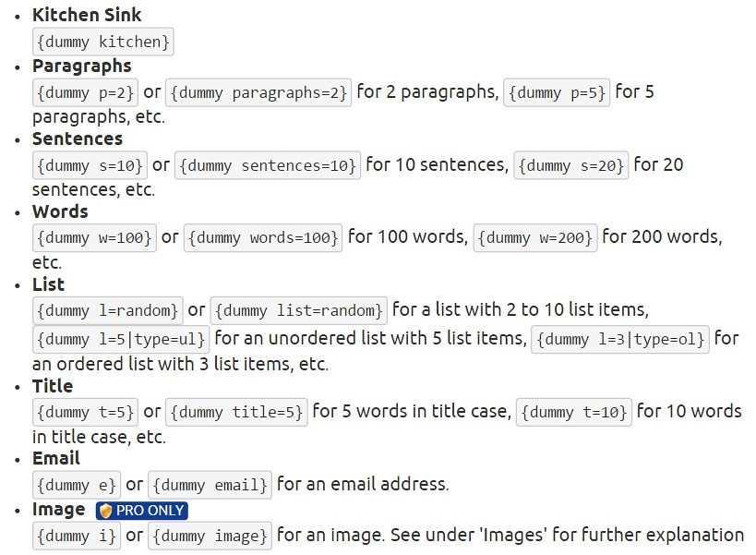756x555 pixels.
Task: Select the {dummy l=random} code tag
Action: pos(107,310)
